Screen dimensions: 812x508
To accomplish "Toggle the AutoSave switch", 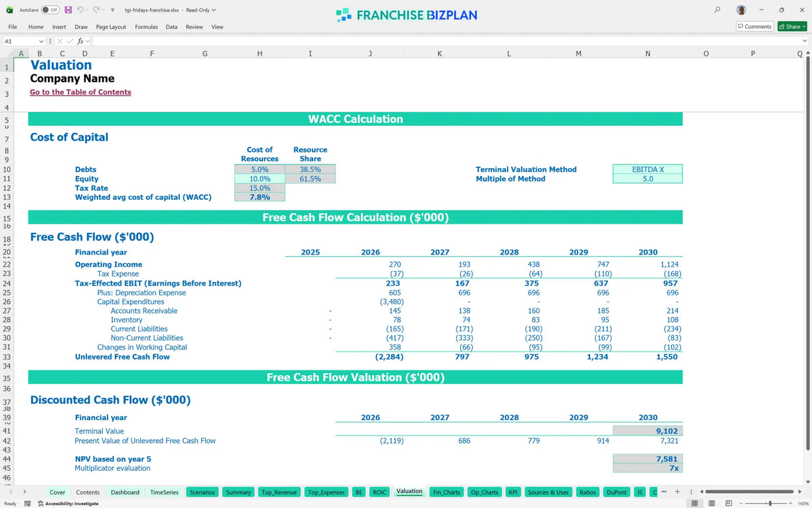I will (51, 10).
